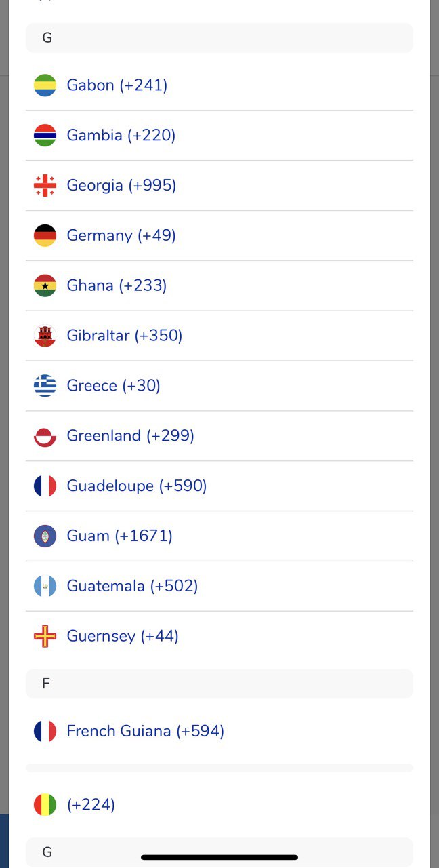Select Germany (+49) from the list

click(121, 235)
